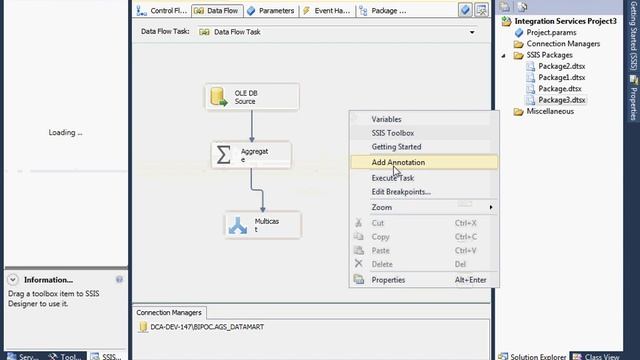Select the Integration Services Project3 node
640x360 pixels.
(x=565, y=21)
